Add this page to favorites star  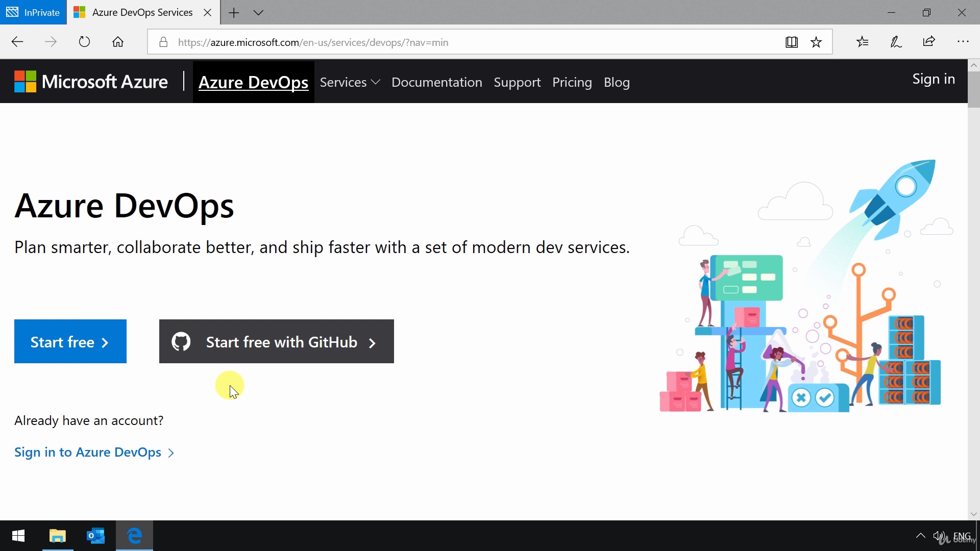click(x=816, y=42)
